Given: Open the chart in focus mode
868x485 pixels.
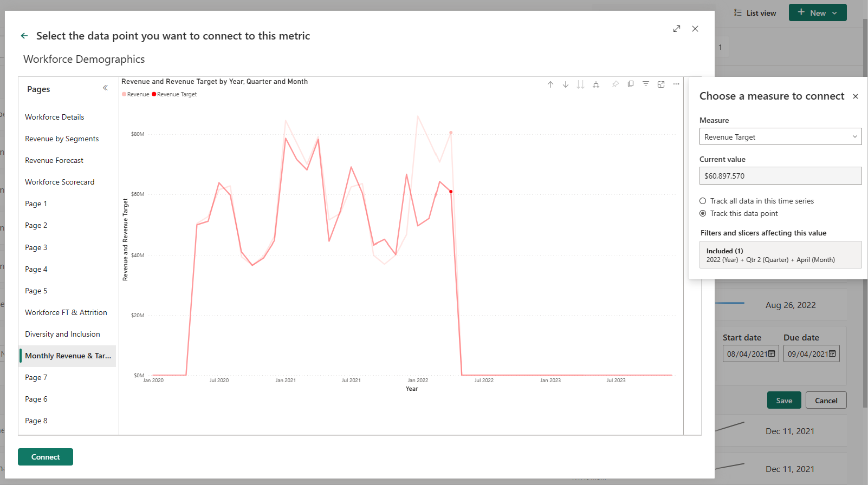Looking at the screenshot, I should pyautogui.click(x=660, y=84).
